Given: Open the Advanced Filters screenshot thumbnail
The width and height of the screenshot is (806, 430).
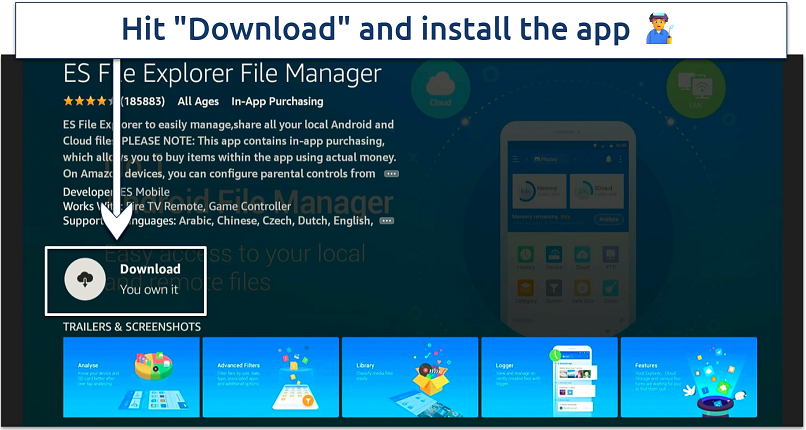Looking at the screenshot, I should (x=271, y=377).
